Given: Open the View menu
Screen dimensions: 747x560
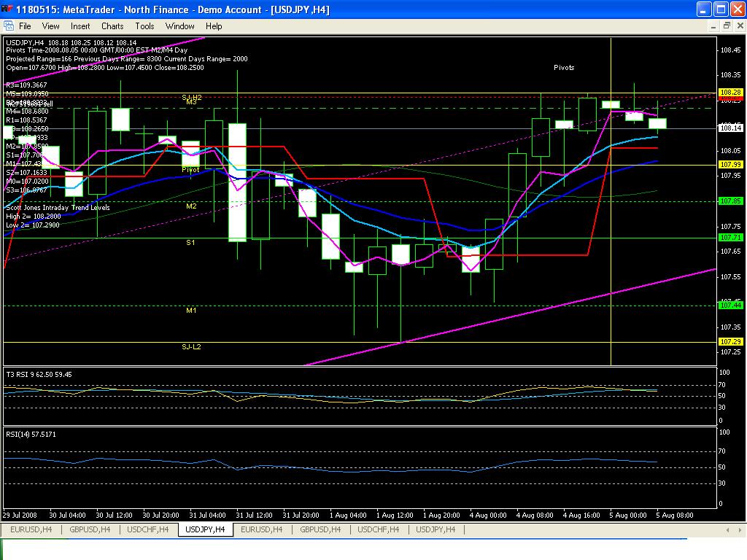Looking at the screenshot, I should pyautogui.click(x=50, y=26).
